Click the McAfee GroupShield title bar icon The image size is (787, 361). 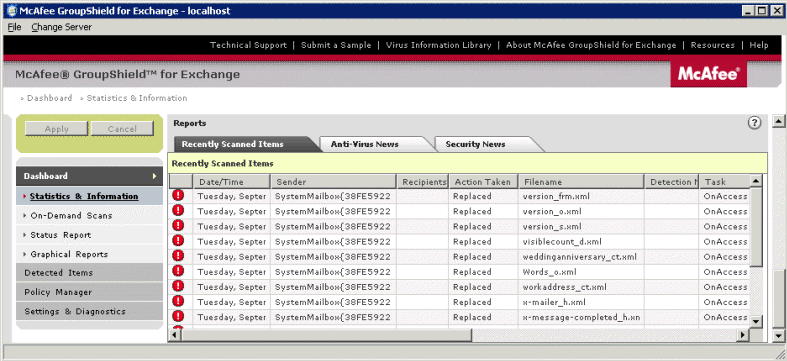coord(11,11)
